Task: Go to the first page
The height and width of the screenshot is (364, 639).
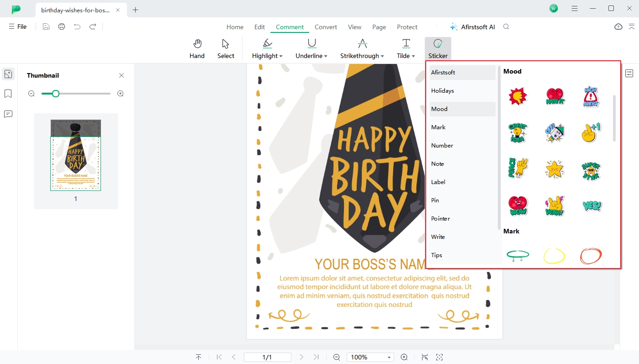Action: click(x=219, y=357)
